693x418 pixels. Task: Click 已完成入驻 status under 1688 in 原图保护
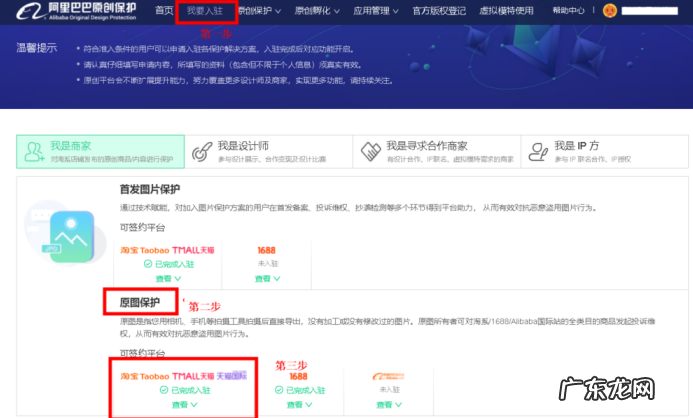click(300, 390)
